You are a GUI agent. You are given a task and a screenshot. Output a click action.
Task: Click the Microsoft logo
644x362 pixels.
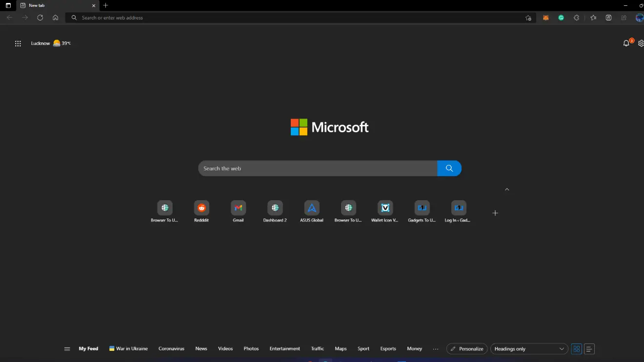point(329,127)
